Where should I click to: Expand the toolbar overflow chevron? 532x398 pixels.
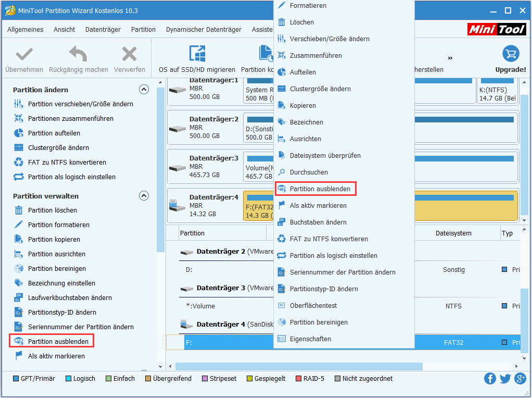pos(450,58)
